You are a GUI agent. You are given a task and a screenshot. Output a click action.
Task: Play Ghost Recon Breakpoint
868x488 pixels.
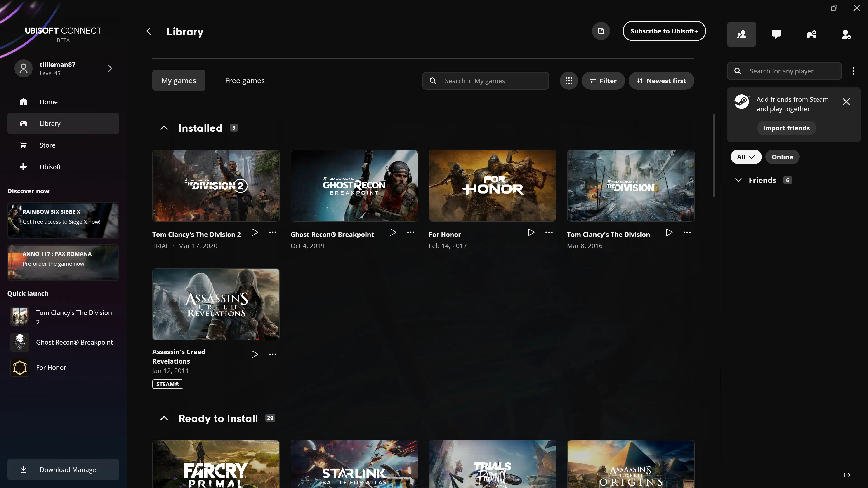tap(393, 232)
